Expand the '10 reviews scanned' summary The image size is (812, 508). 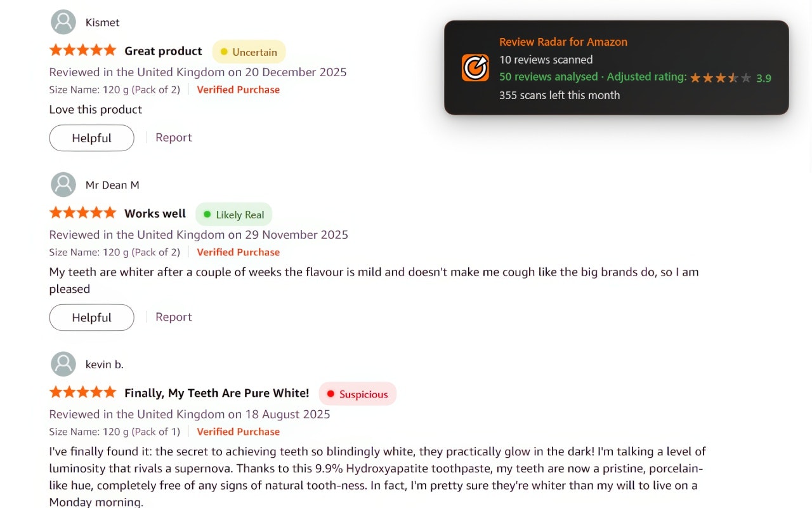[x=546, y=60]
